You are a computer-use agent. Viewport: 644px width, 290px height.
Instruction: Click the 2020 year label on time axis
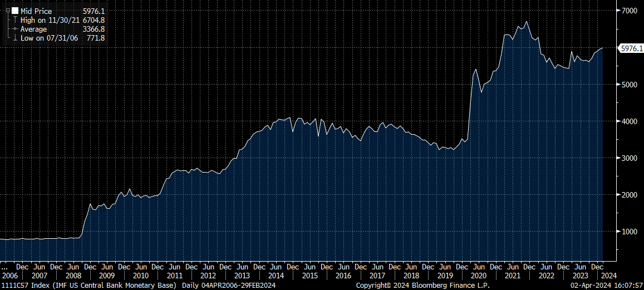click(x=478, y=276)
